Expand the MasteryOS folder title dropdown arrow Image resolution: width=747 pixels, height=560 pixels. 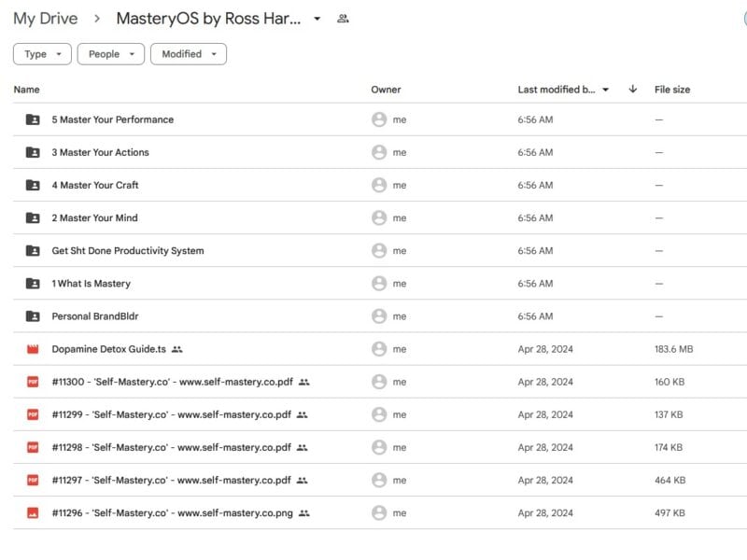[x=317, y=19]
